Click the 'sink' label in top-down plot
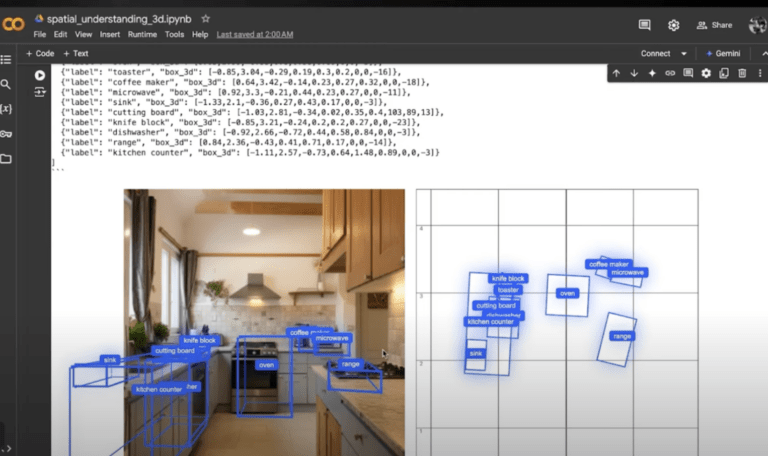Screen dimensions: 768x456 coord(476,353)
